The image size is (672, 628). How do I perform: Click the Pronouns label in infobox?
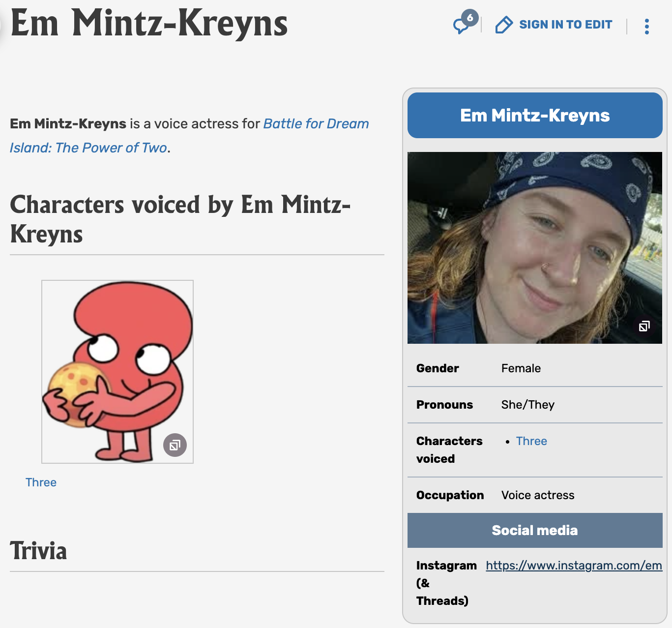[444, 405]
